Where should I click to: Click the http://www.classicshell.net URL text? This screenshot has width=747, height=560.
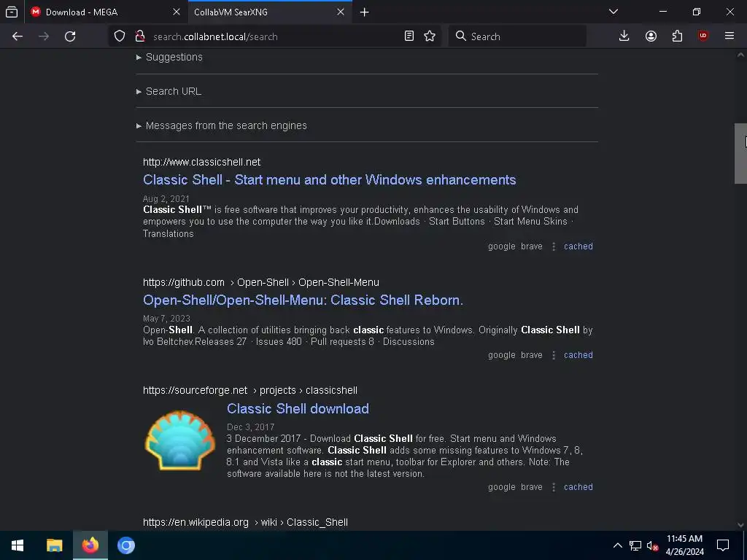tap(201, 163)
